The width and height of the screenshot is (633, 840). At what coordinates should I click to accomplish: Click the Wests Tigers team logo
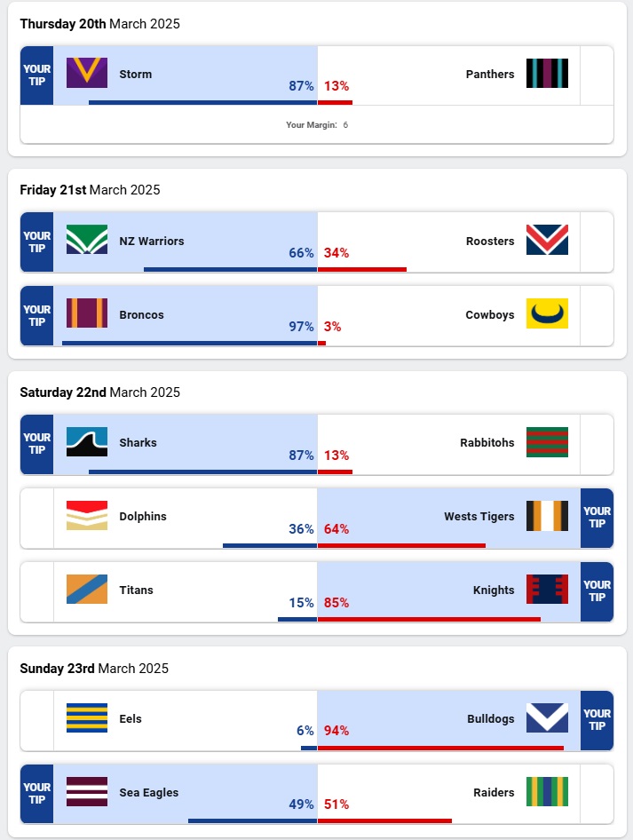click(x=547, y=516)
